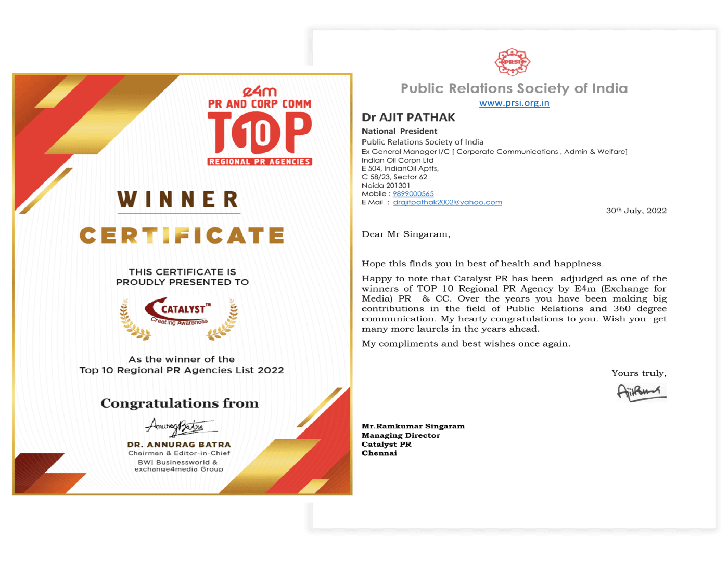Click the PRSI emblem logo
This screenshot has width=728, height=561.
(513, 62)
